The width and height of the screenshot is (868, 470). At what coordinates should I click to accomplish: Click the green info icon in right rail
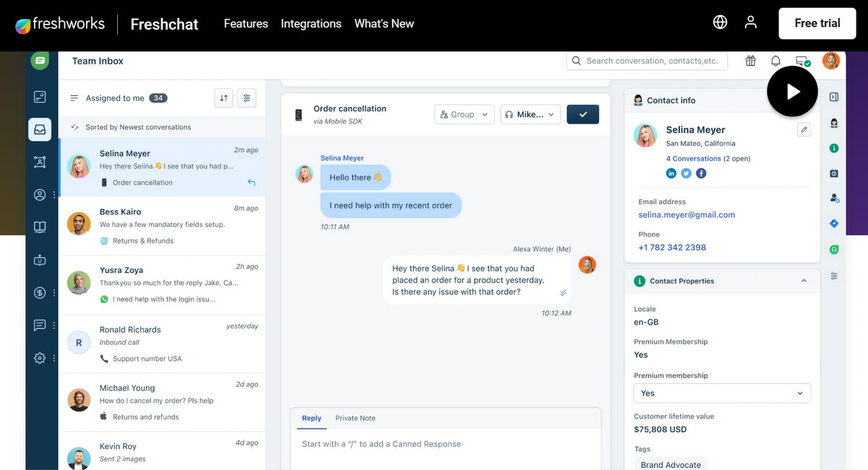[x=834, y=148]
